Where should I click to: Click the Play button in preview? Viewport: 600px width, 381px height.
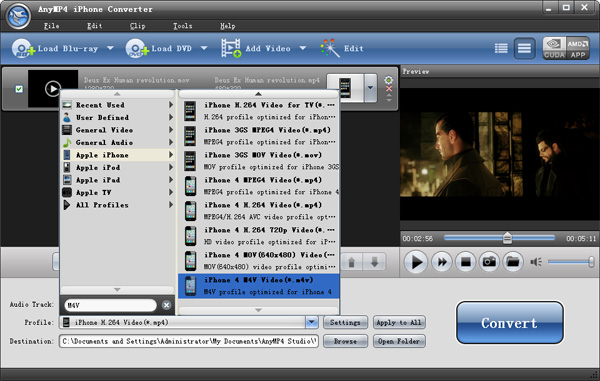point(416,262)
